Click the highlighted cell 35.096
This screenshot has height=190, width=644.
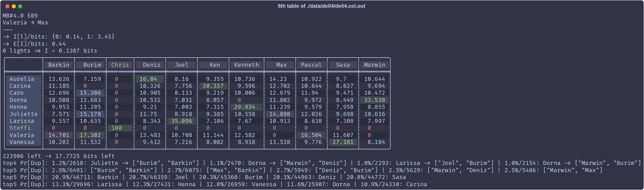pyautogui.click(x=181, y=121)
